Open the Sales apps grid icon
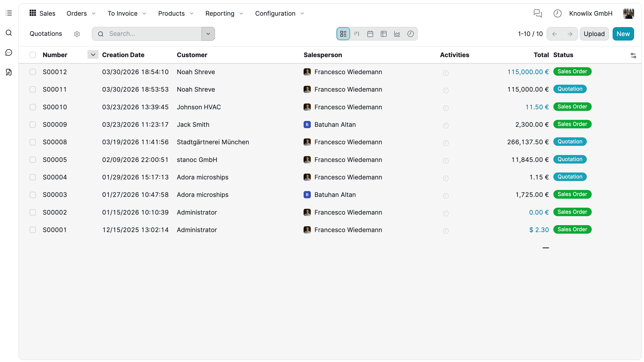This screenshot has width=644, height=362. pyautogui.click(x=33, y=13)
